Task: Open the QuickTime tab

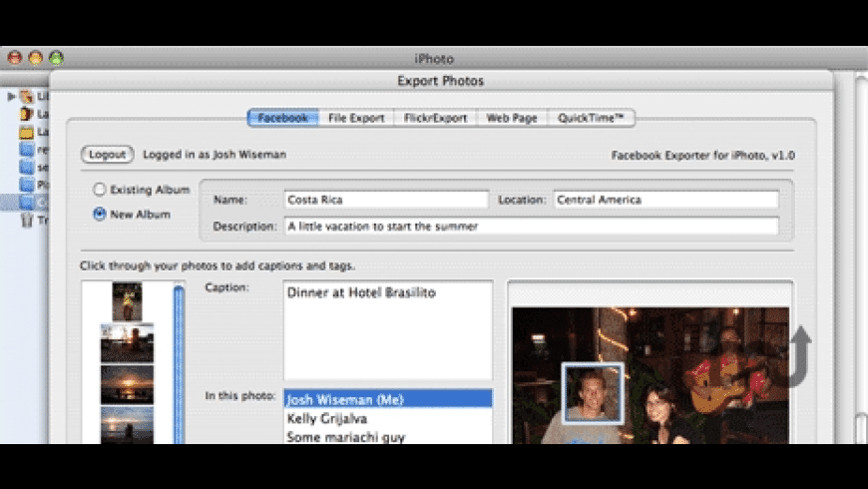Action: (x=591, y=118)
